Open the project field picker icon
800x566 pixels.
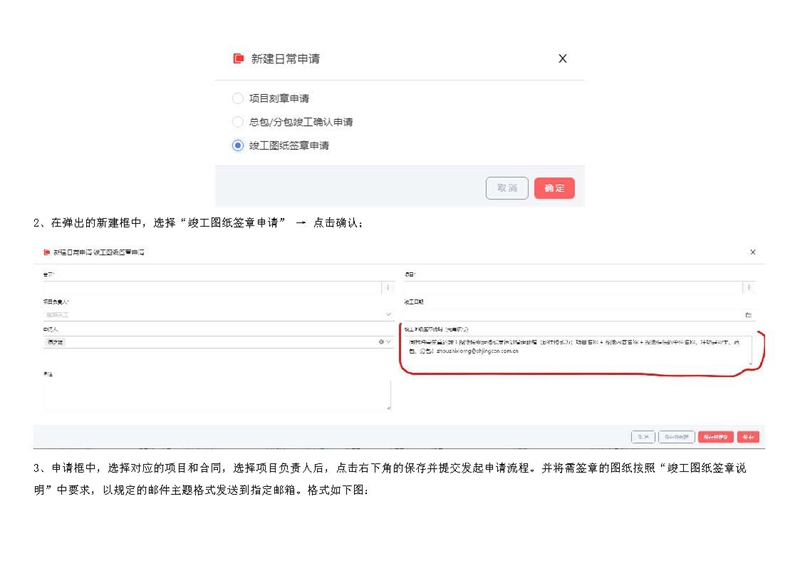point(386,287)
